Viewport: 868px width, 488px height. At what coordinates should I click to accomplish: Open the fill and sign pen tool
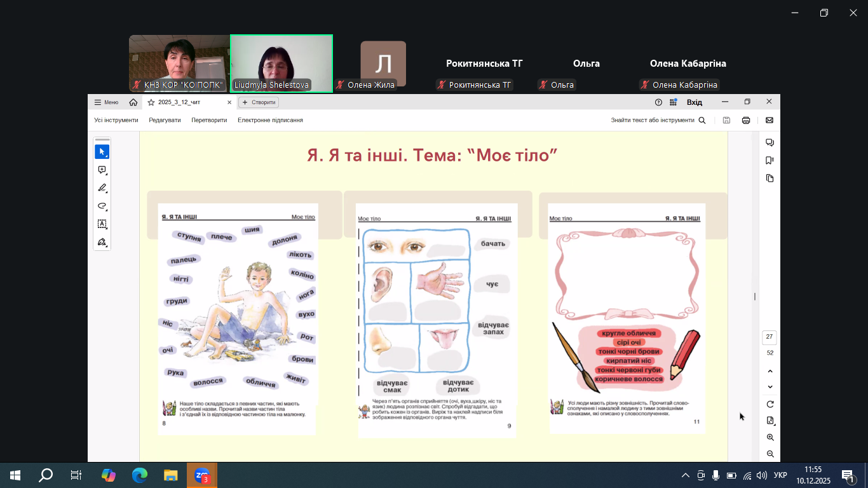click(x=102, y=242)
